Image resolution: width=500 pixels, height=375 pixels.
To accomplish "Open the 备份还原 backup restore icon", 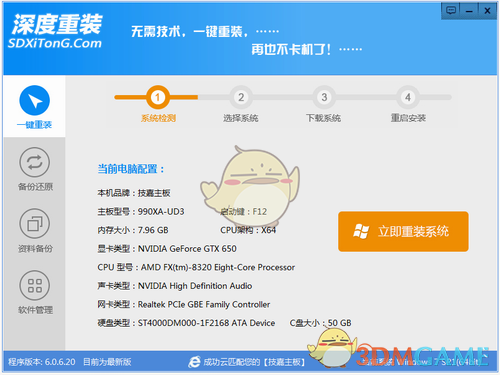I will pyautogui.click(x=35, y=162).
